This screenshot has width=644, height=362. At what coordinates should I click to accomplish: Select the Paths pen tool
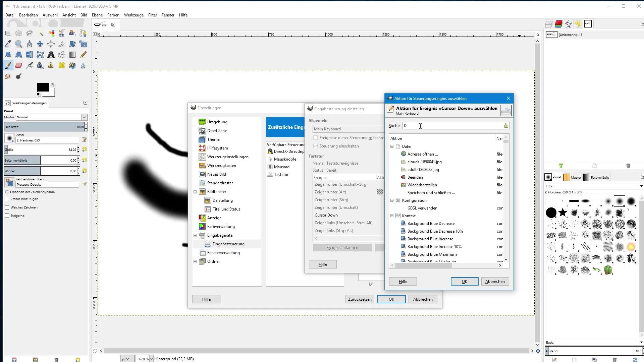tap(83, 33)
